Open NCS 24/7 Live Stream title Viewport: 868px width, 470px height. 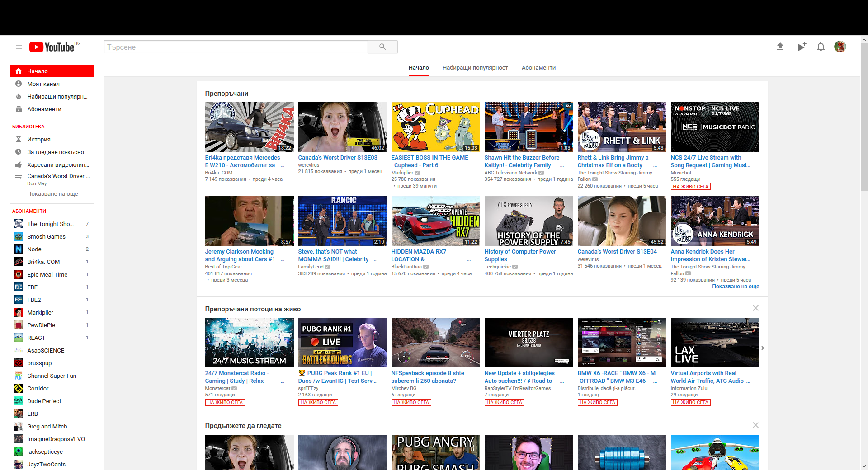pos(710,161)
